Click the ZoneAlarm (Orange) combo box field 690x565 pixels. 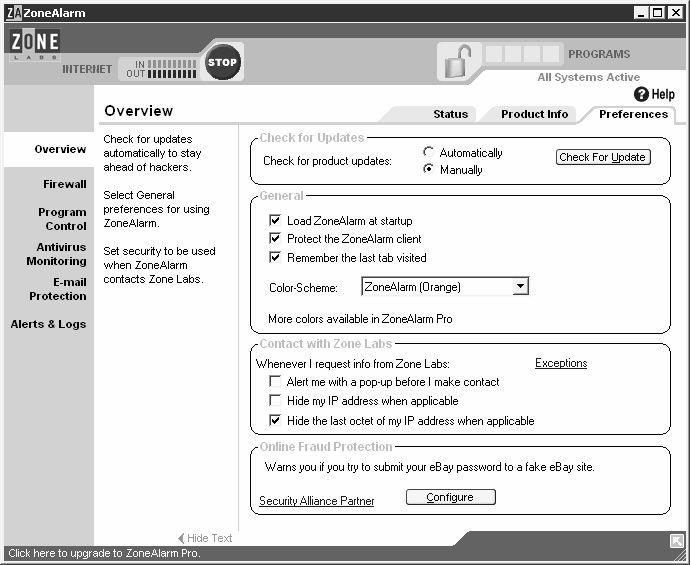(x=444, y=286)
